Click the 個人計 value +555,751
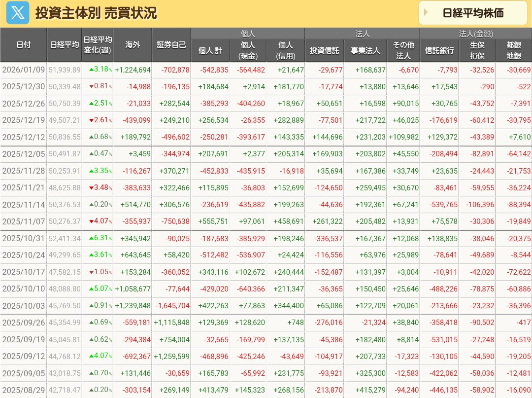Screen dimensions: 532x398 (213, 221)
